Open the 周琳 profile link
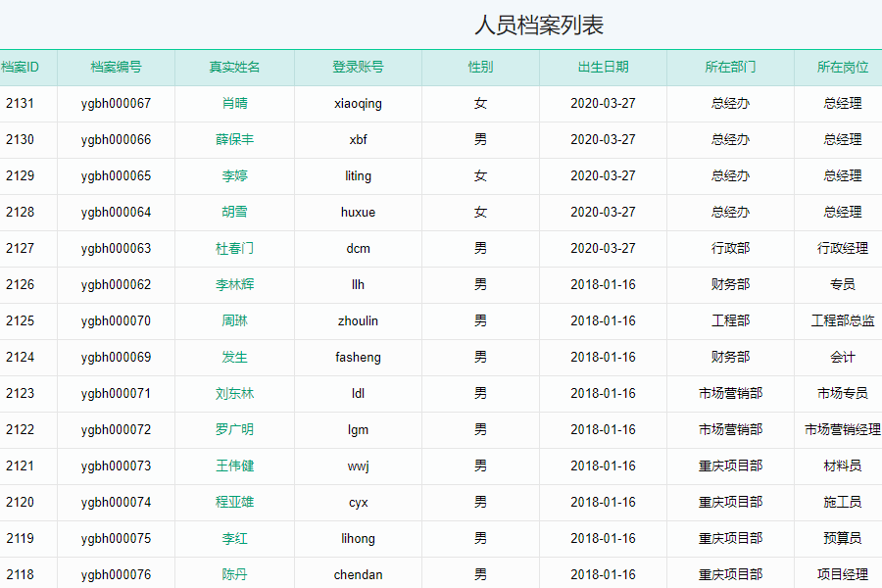 pyautogui.click(x=234, y=321)
